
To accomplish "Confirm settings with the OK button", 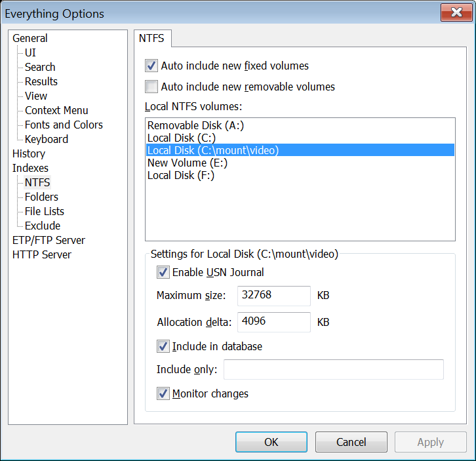I will [271, 442].
